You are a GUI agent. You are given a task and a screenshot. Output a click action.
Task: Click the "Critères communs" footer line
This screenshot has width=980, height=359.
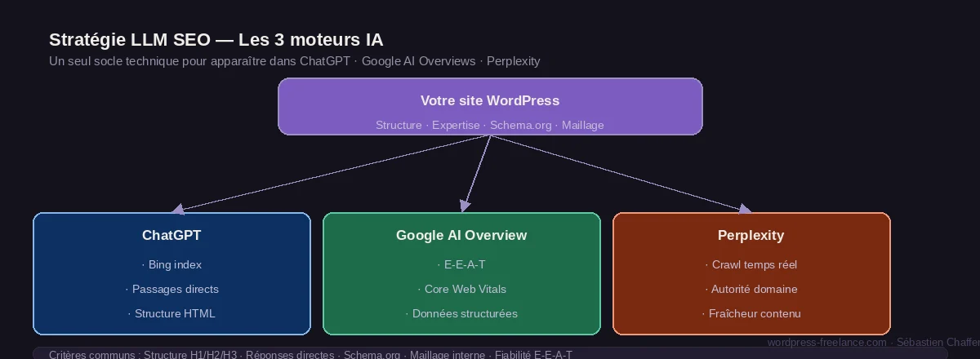pyautogui.click(x=310, y=354)
